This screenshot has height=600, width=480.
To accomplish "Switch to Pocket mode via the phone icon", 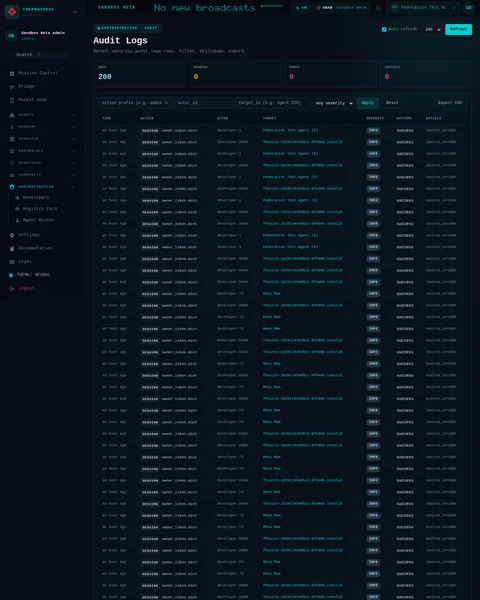I will click(12, 100).
